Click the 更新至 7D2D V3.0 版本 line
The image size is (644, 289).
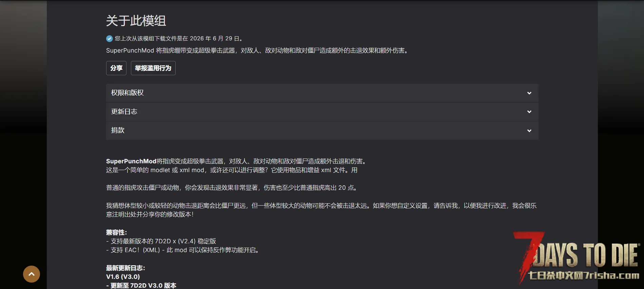pos(141,286)
